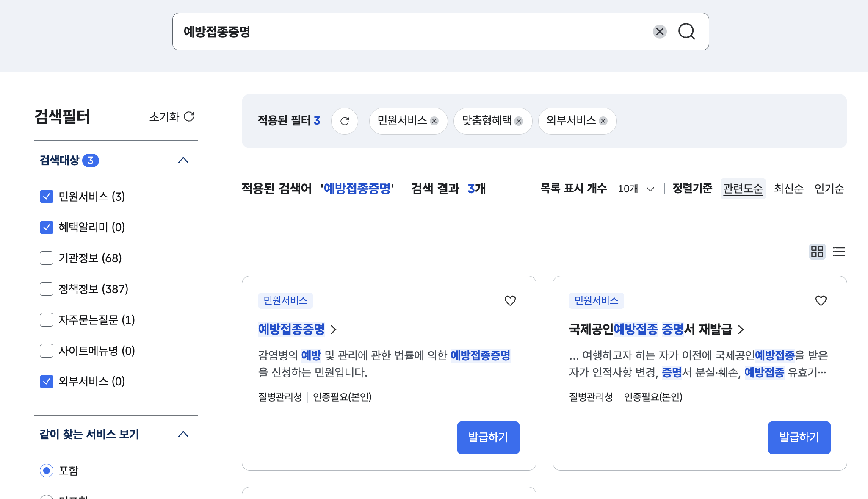The image size is (868, 499).
Task: Switch to list view icon
Action: coord(839,252)
